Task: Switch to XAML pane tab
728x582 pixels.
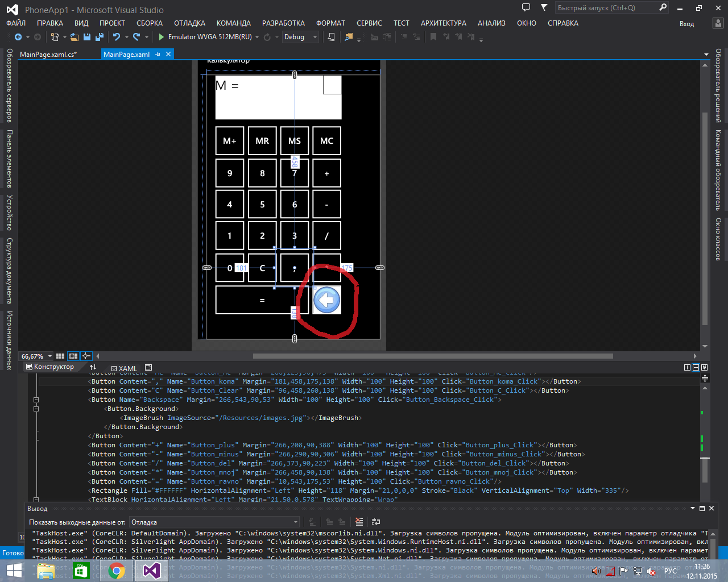Action: [123, 368]
